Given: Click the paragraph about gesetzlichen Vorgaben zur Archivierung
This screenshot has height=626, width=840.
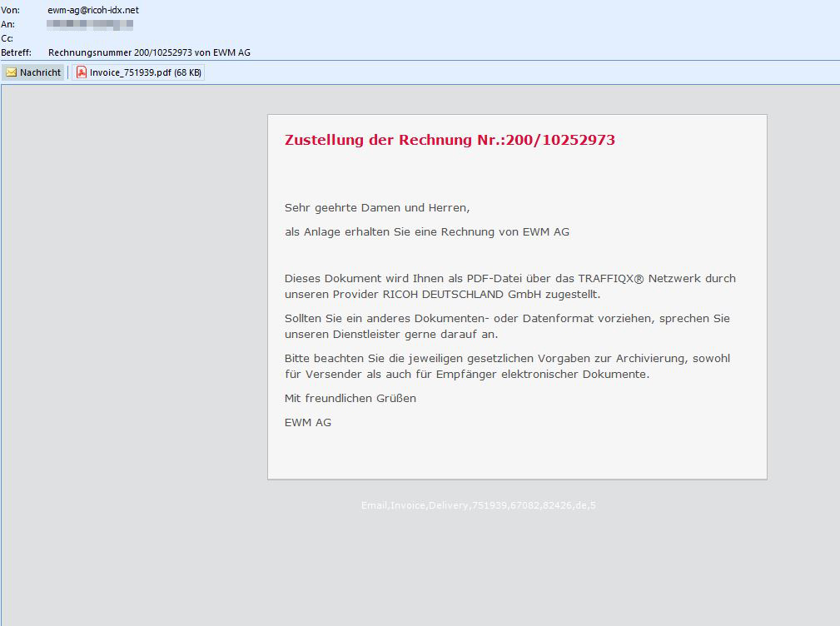Looking at the screenshot, I should tap(507, 366).
